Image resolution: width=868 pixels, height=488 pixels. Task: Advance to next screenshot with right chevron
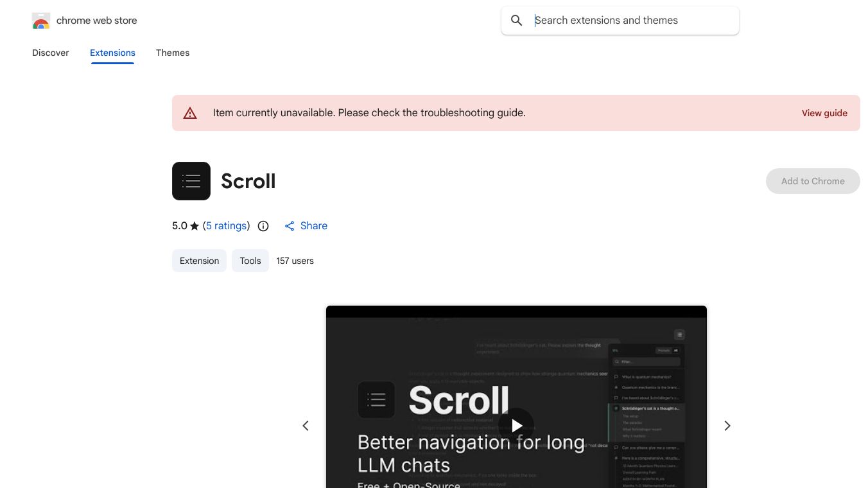(x=727, y=426)
